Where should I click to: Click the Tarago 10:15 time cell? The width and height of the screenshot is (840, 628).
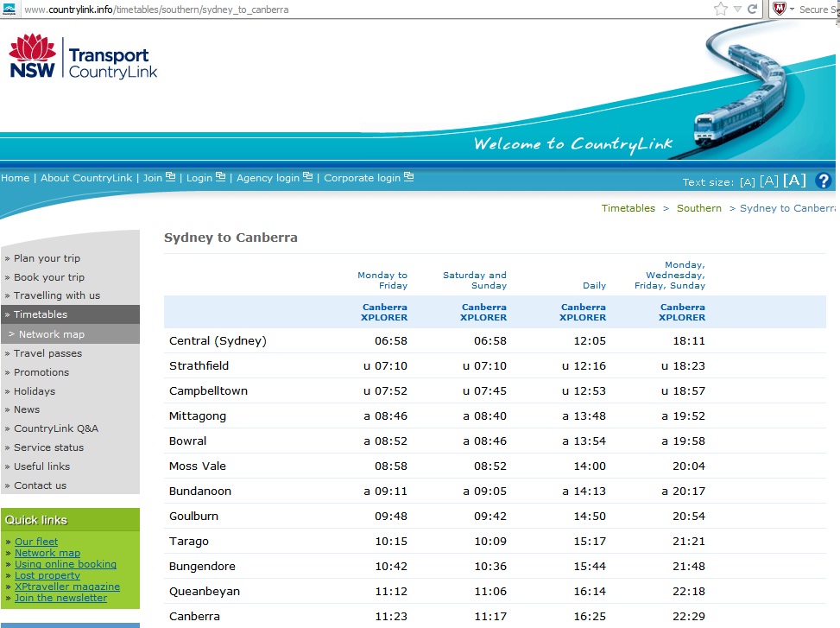(x=391, y=542)
